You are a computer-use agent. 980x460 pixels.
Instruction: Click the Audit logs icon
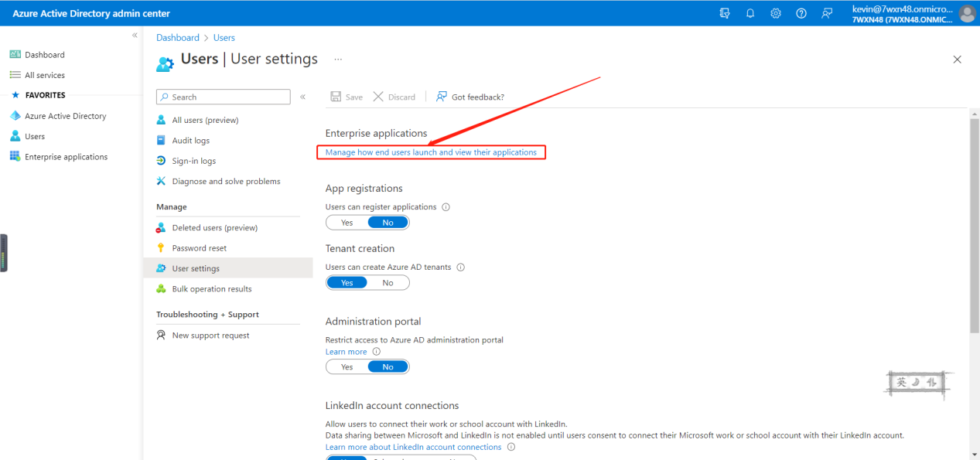161,140
